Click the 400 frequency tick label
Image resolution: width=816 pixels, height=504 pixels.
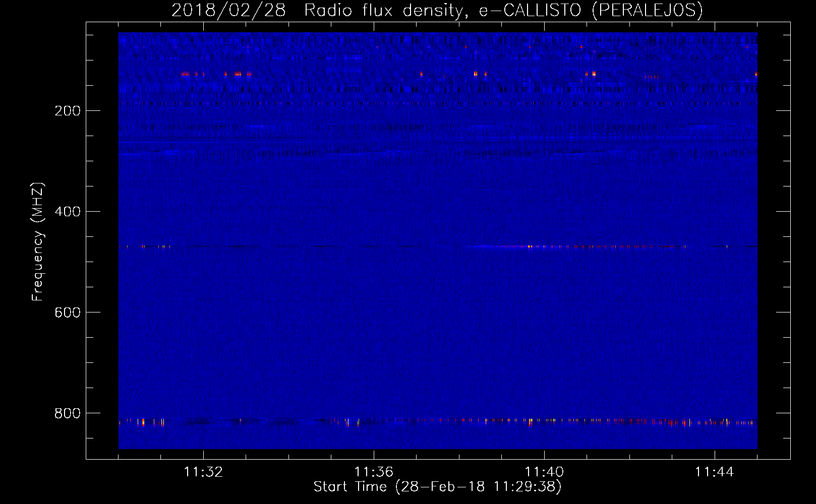[x=68, y=212]
